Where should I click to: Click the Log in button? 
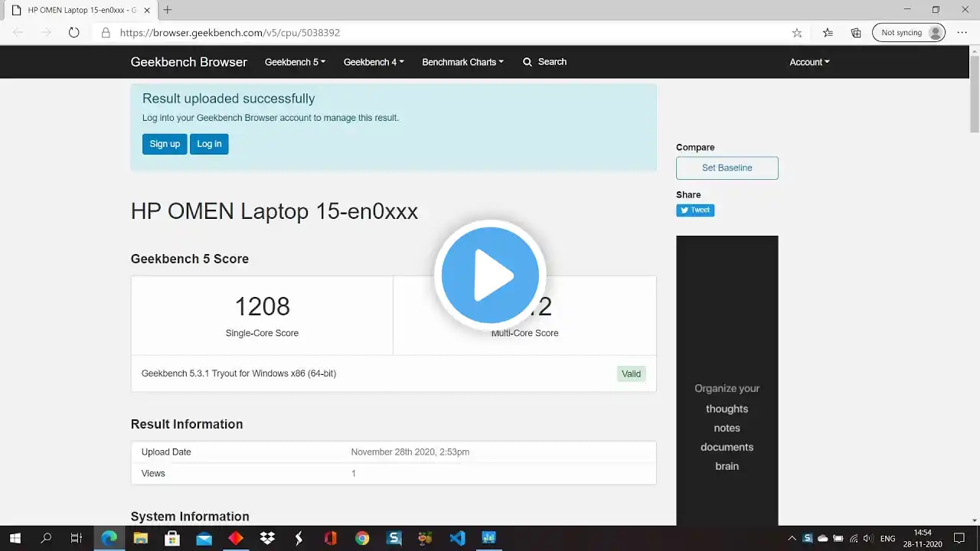[209, 144]
